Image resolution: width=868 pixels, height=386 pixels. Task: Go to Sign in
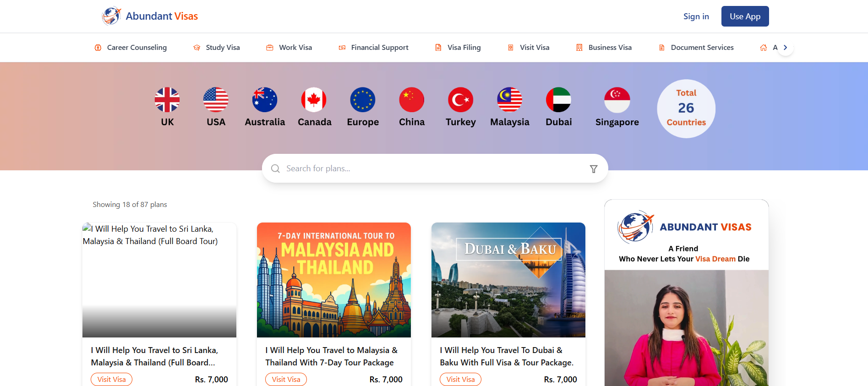point(696,16)
